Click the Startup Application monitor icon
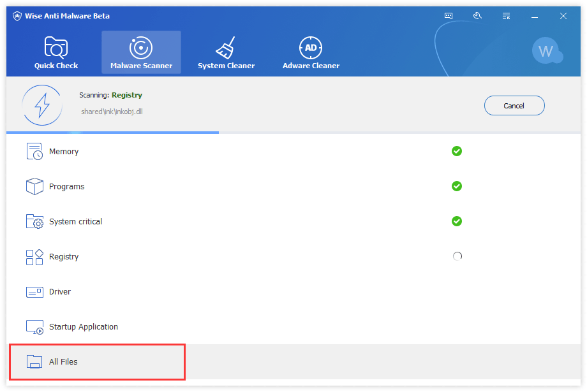Viewport: 587px width, 392px height. [34, 327]
